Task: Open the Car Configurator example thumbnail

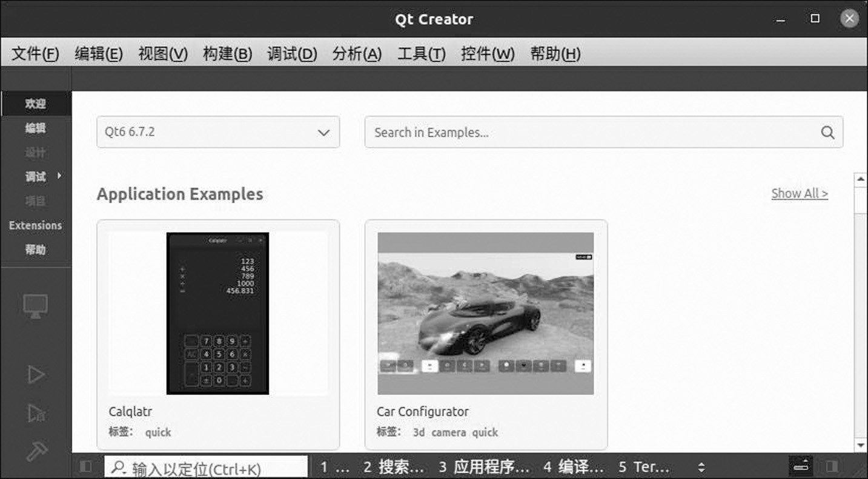Action: [x=486, y=314]
